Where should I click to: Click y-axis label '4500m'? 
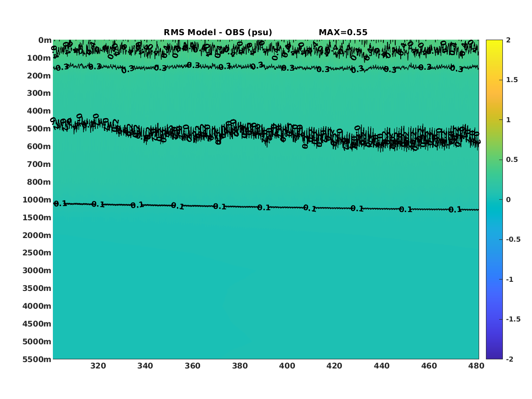pos(37,324)
